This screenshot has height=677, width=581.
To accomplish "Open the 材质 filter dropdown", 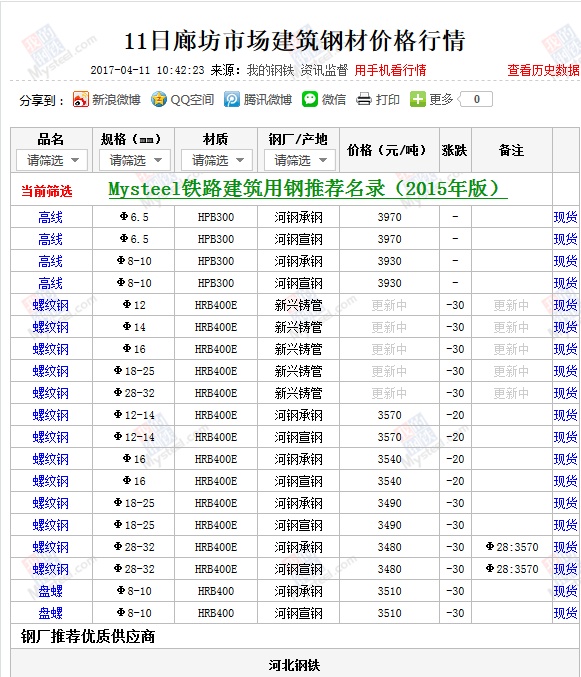I will click(x=217, y=160).
